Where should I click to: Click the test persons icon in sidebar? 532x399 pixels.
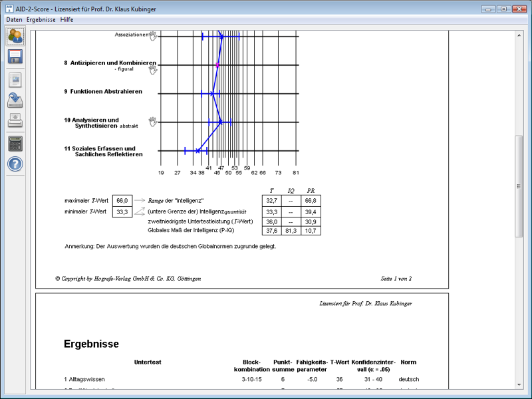pos(15,36)
